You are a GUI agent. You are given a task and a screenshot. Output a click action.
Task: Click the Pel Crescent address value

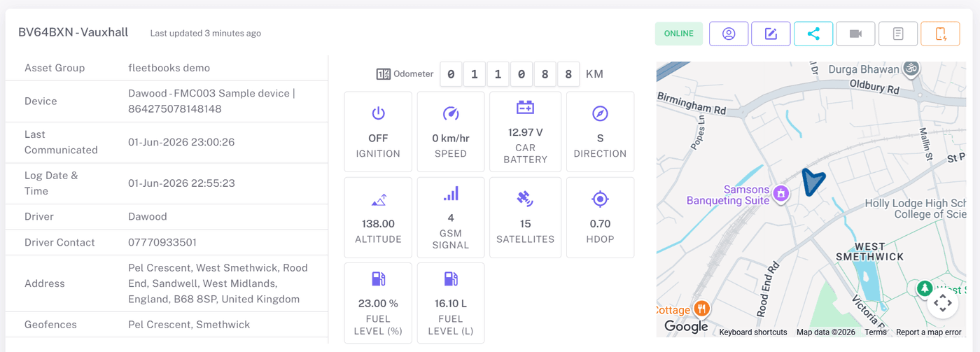218,283
